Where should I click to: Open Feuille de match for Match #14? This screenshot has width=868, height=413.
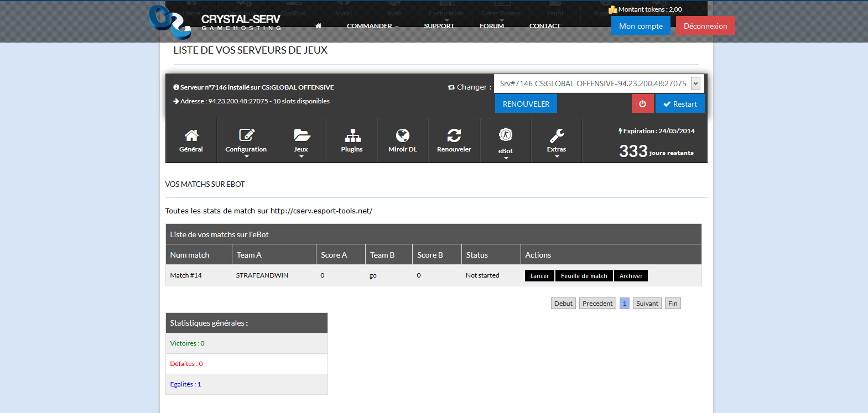tap(584, 276)
